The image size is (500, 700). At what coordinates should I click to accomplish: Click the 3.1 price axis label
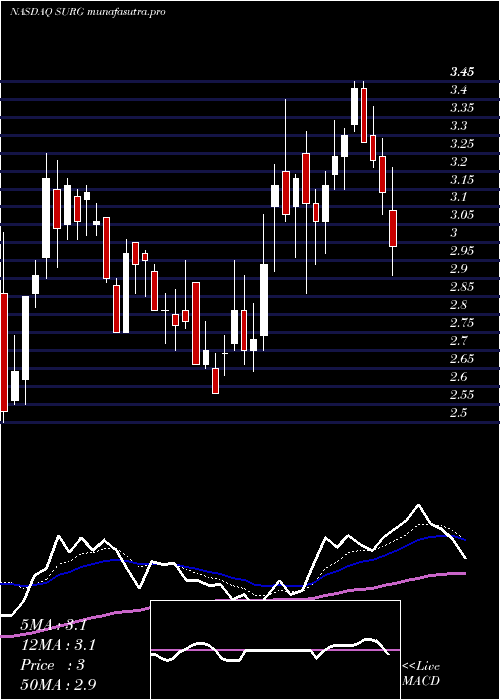pos(458,196)
